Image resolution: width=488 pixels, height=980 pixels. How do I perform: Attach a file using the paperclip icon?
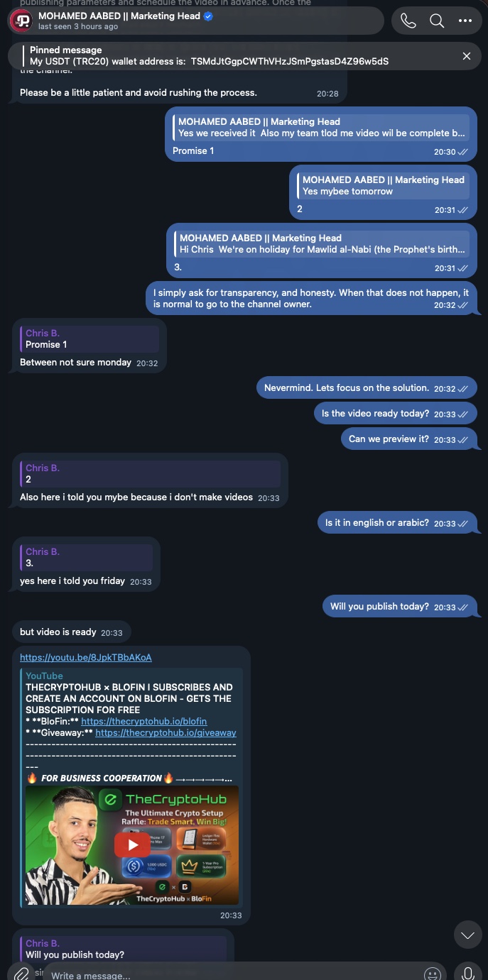click(22, 973)
